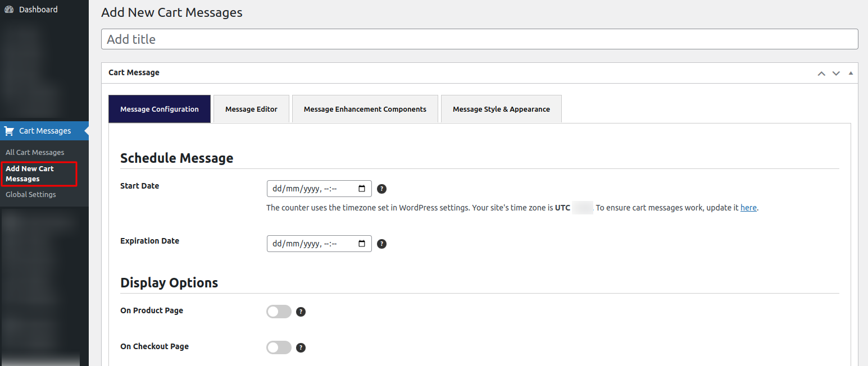Screen dimensions: 868x366
Task: Switch to the Message Editor tab
Action: pos(251,109)
